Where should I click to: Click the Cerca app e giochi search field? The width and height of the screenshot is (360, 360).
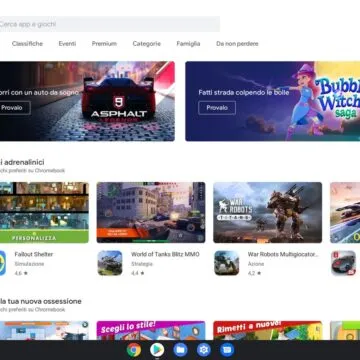tap(110, 24)
